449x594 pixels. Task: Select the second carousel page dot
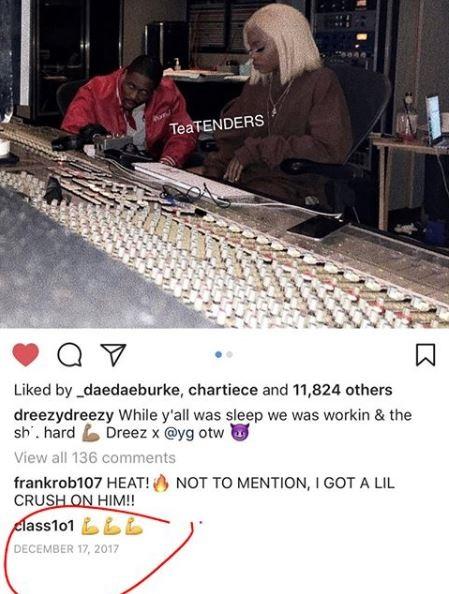coord(229,355)
